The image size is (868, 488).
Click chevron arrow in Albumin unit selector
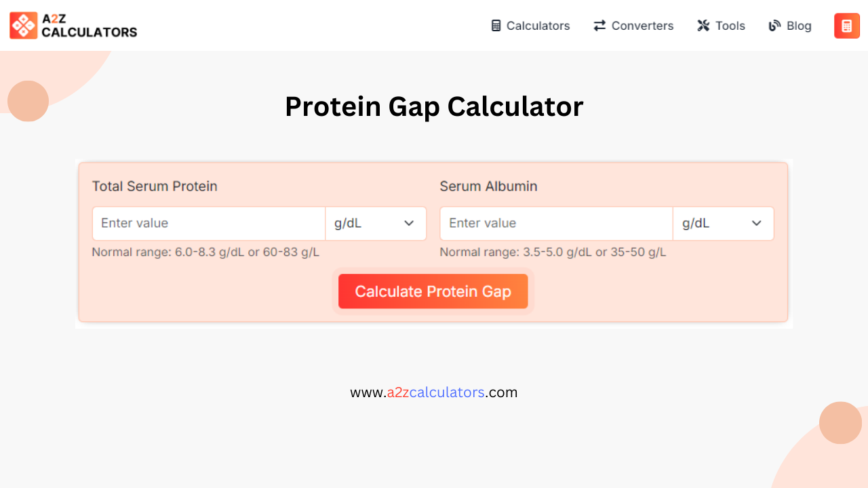click(757, 224)
